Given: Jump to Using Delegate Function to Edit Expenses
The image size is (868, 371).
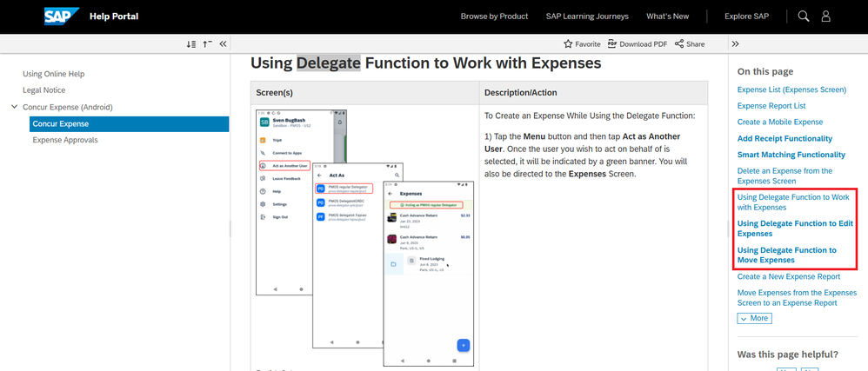Looking at the screenshot, I should pyautogui.click(x=795, y=229).
